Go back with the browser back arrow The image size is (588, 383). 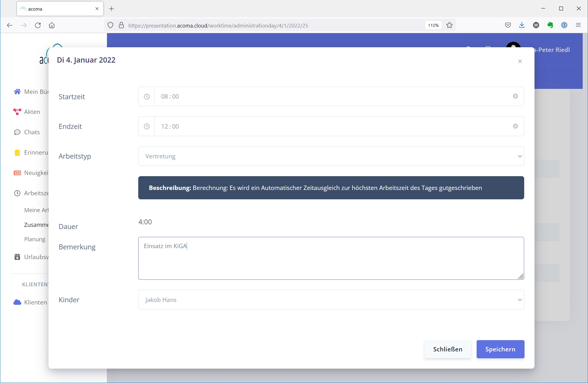coord(10,25)
